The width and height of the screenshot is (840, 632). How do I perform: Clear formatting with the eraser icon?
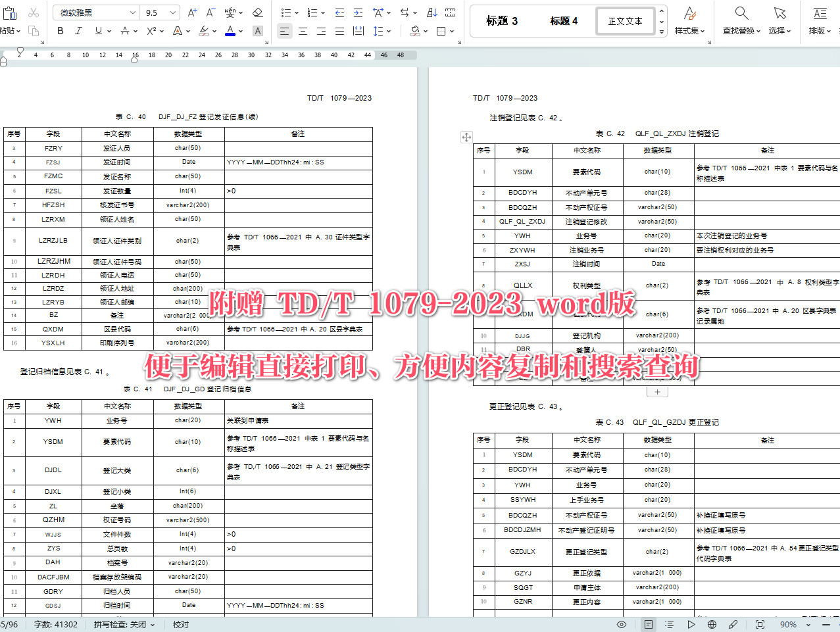coord(257,12)
